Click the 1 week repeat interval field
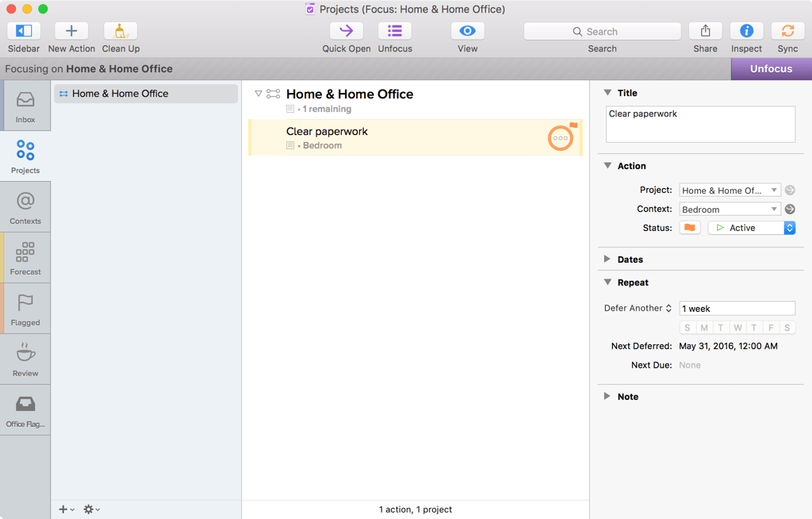This screenshot has height=519, width=812. click(x=737, y=309)
